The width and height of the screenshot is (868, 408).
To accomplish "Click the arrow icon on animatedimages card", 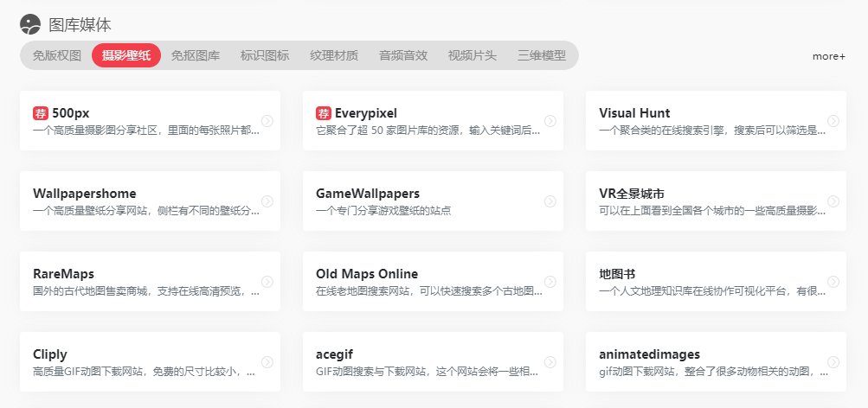I will (833, 362).
